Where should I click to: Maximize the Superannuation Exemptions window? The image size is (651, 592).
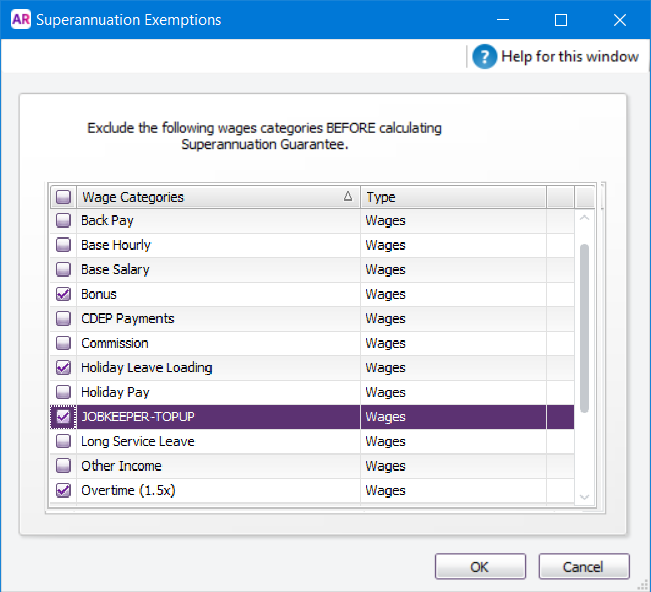pyautogui.click(x=561, y=20)
